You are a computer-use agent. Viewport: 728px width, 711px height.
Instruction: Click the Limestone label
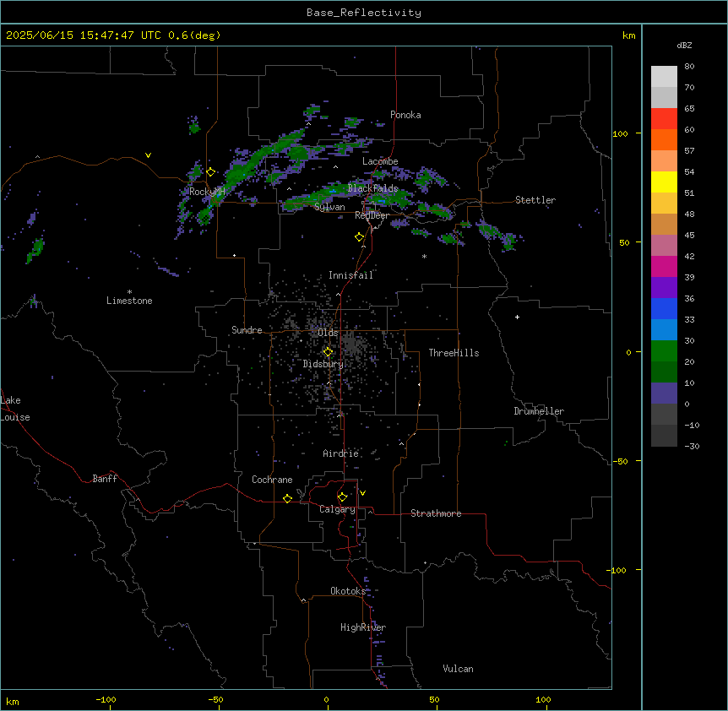129,301
